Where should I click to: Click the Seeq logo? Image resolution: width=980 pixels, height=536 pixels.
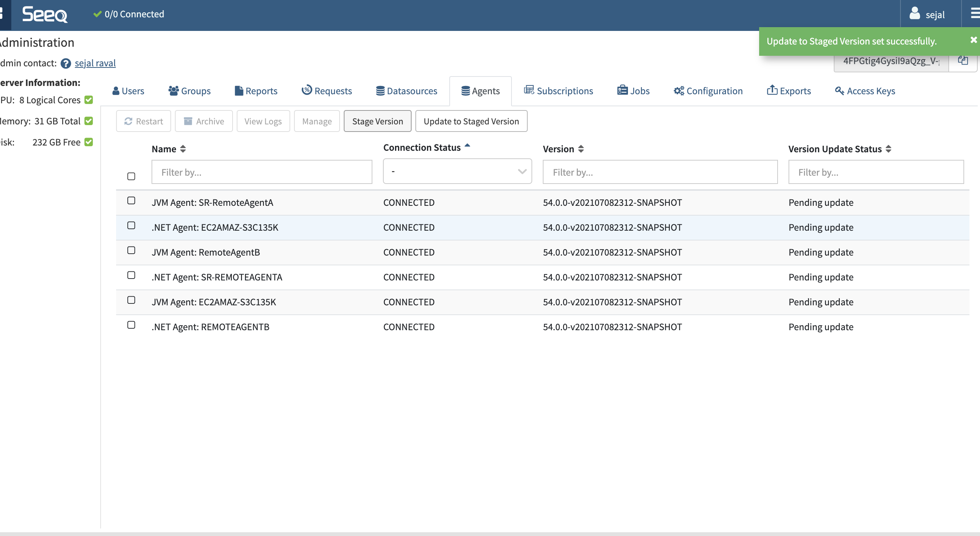coord(44,14)
